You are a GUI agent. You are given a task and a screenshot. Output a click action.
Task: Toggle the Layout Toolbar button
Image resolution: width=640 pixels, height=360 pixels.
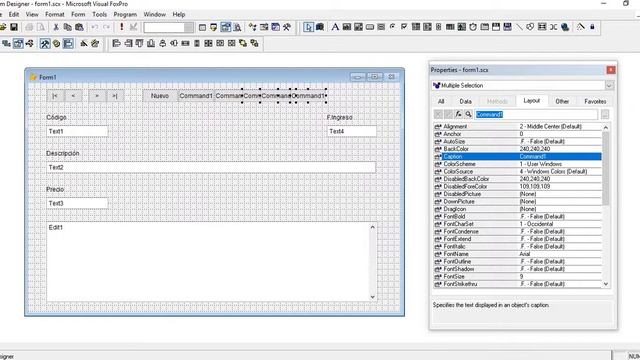(x=68, y=43)
